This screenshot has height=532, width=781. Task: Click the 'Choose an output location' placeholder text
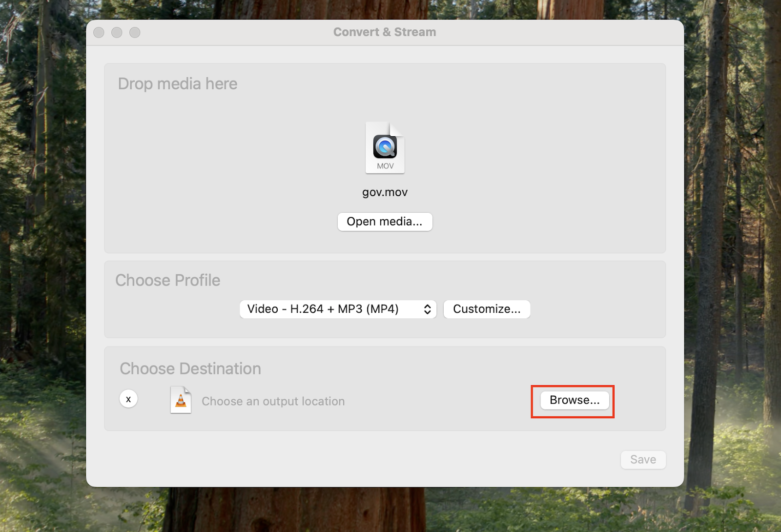pyautogui.click(x=273, y=401)
